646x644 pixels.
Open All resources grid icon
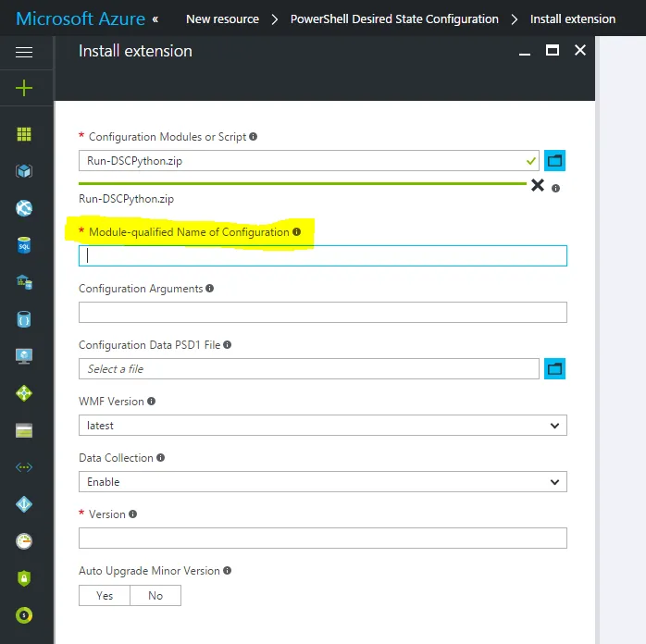pos(24,134)
